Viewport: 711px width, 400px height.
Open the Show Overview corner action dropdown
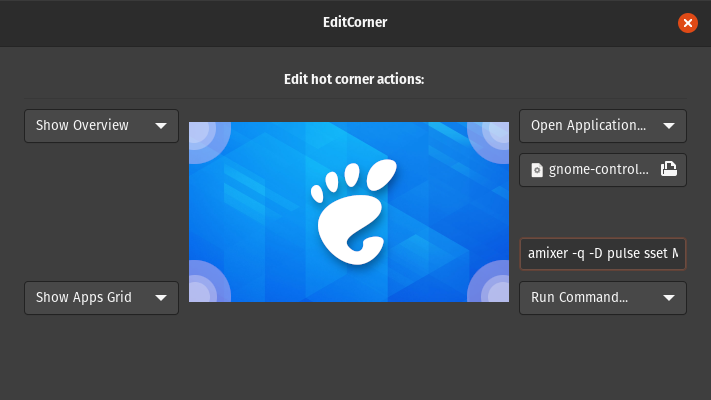pos(101,126)
